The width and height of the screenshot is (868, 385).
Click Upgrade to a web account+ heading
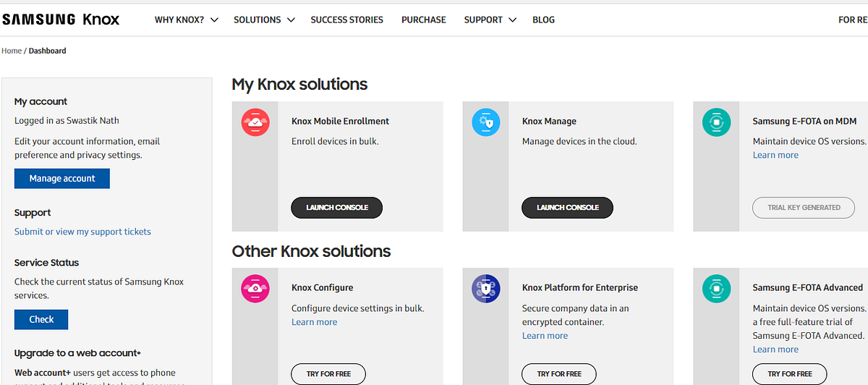click(77, 353)
